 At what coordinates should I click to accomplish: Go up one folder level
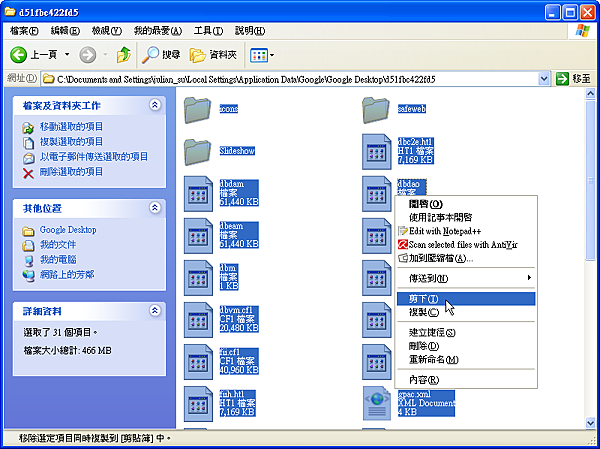(123, 55)
